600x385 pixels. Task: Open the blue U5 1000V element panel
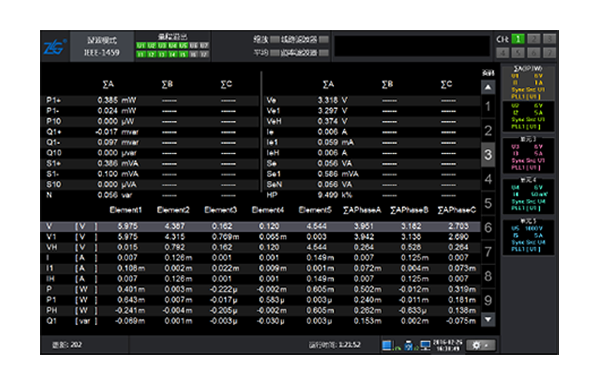[528, 237]
